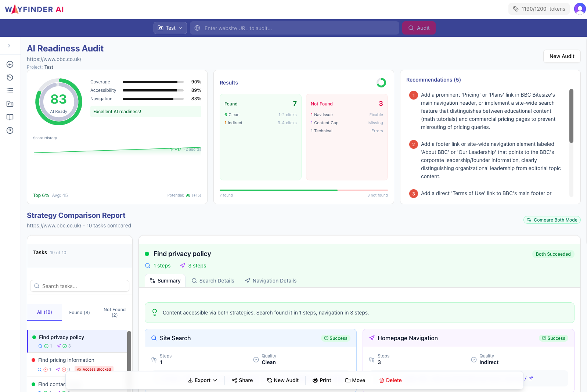Click Move in the bottom toolbar

point(355,380)
